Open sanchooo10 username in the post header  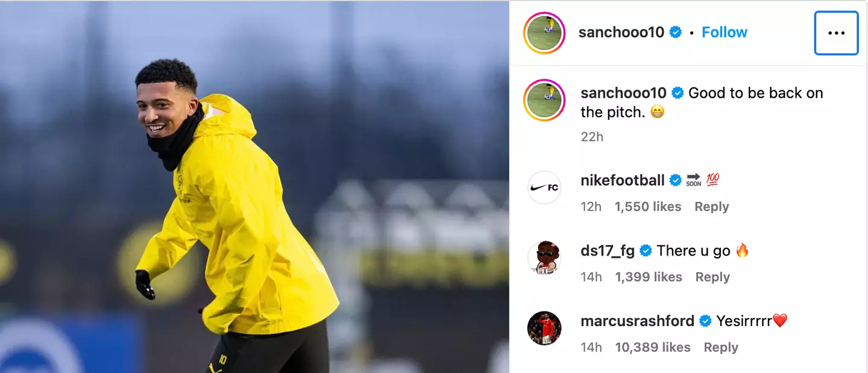pyautogui.click(x=621, y=33)
